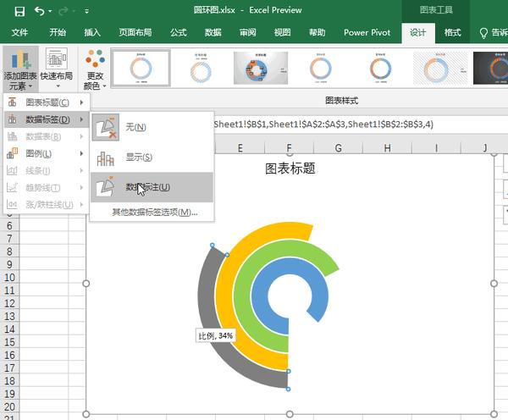Choose 数据标注(U) callout option

tap(152, 187)
